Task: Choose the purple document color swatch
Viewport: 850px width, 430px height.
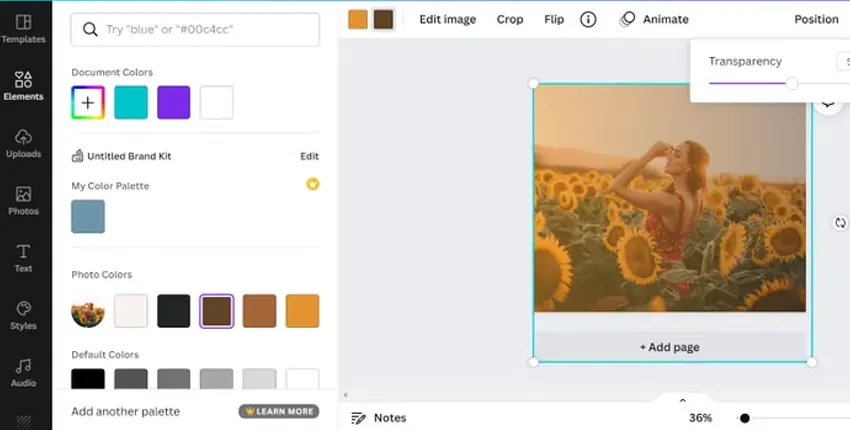Action: click(x=174, y=102)
